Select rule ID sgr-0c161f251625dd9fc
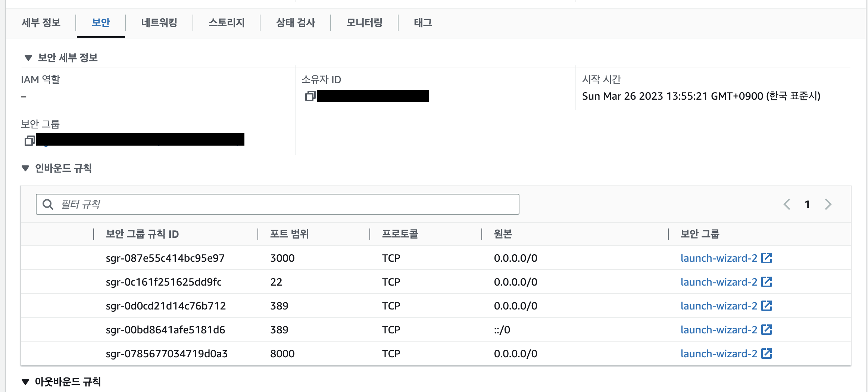The width and height of the screenshot is (868, 392). coord(164,282)
